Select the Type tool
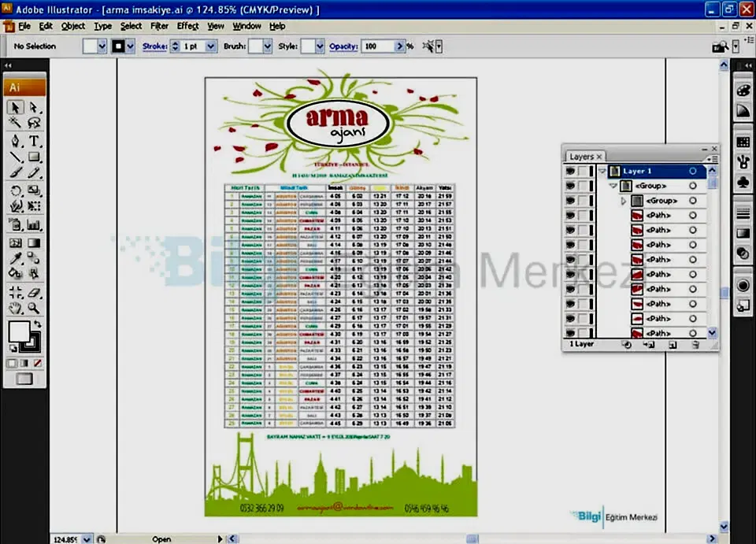 [x=34, y=141]
